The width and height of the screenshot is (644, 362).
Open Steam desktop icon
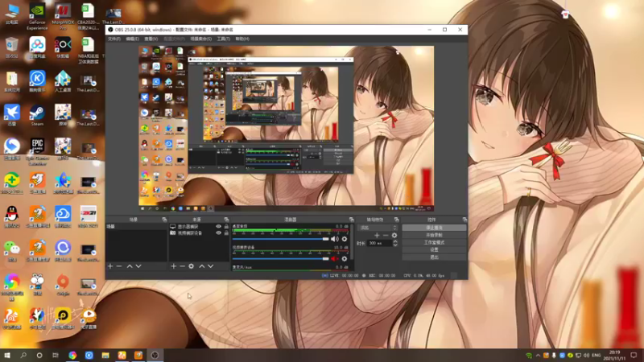click(37, 115)
